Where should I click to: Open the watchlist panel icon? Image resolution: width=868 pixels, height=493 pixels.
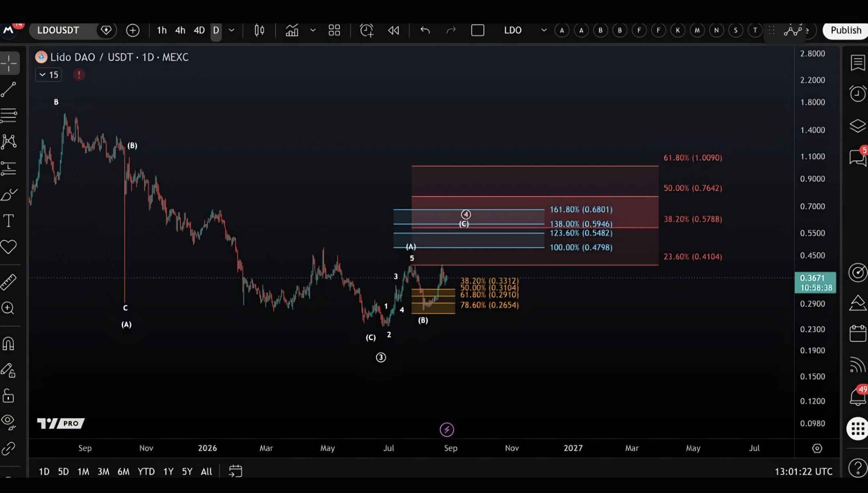point(858,63)
